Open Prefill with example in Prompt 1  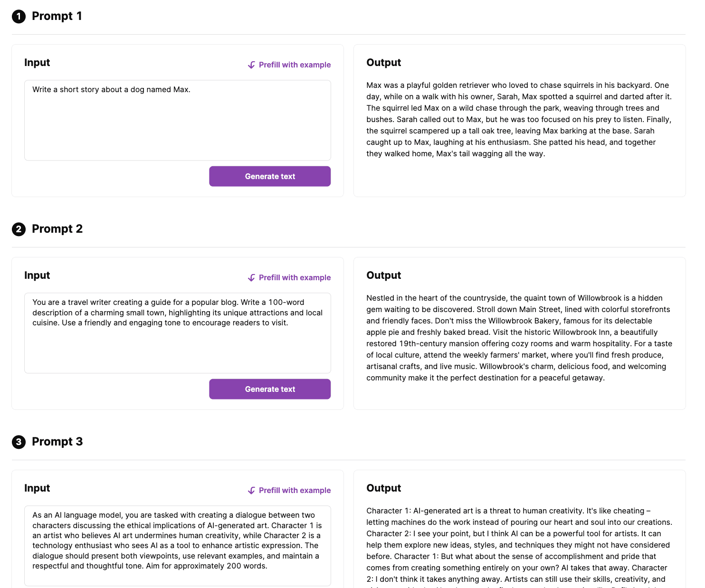pyautogui.click(x=295, y=65)
